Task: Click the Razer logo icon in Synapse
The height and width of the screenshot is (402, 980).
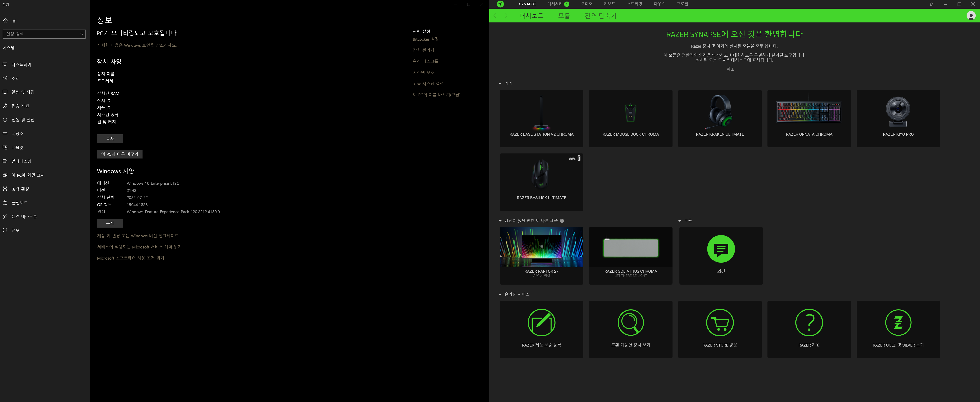Action: [500, 4]
